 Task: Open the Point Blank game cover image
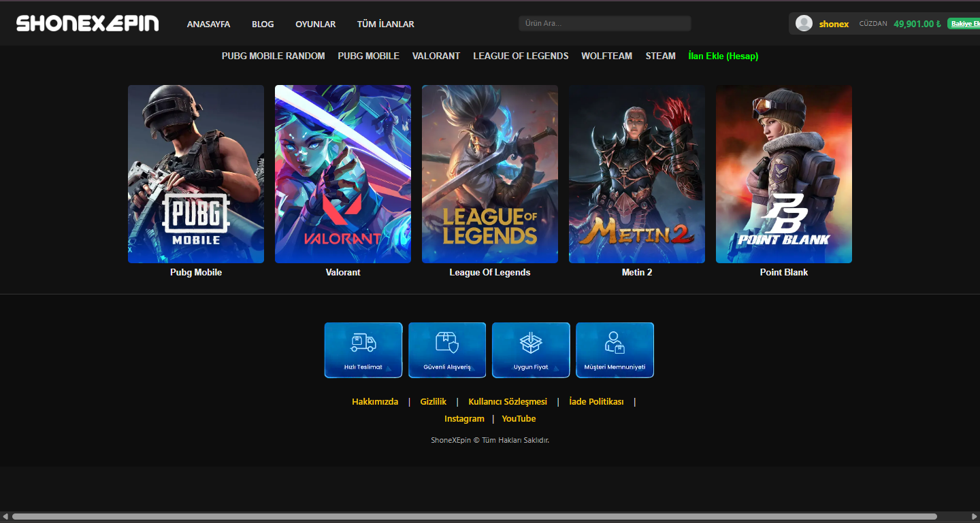[784, 174]
